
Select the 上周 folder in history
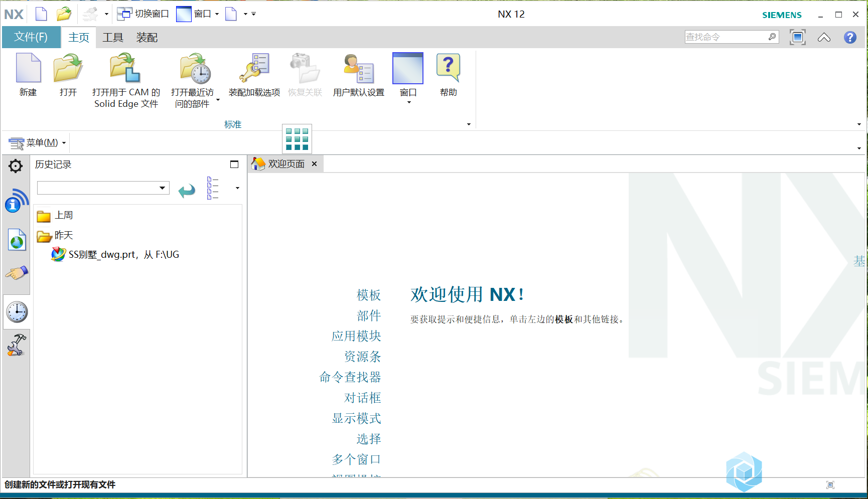pyautogui.click(x=55, y=216)
